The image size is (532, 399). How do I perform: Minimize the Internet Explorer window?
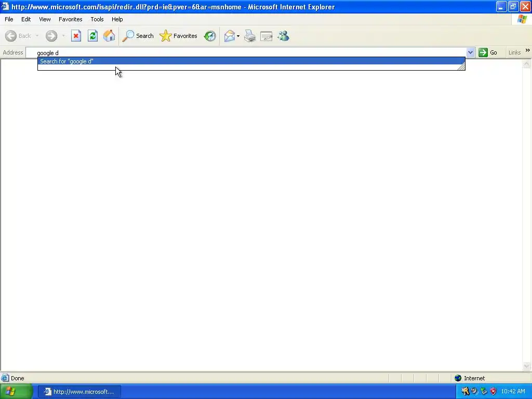click(501, 6)
